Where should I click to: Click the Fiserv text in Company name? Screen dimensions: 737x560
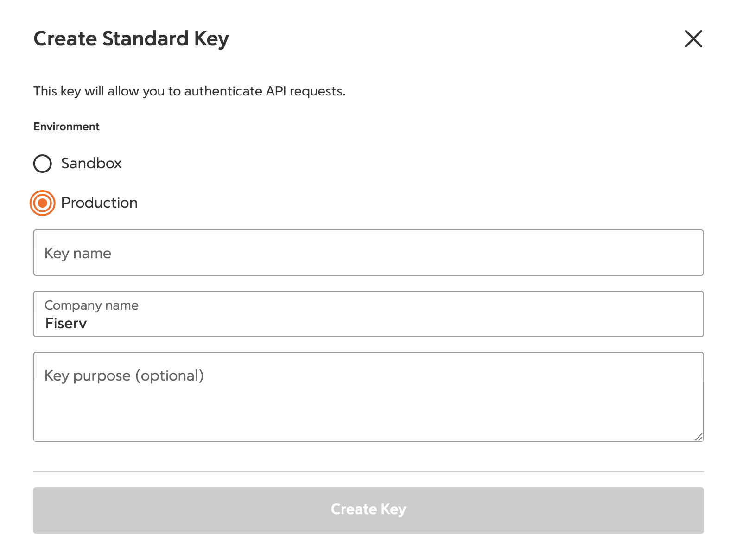[66, 323]
